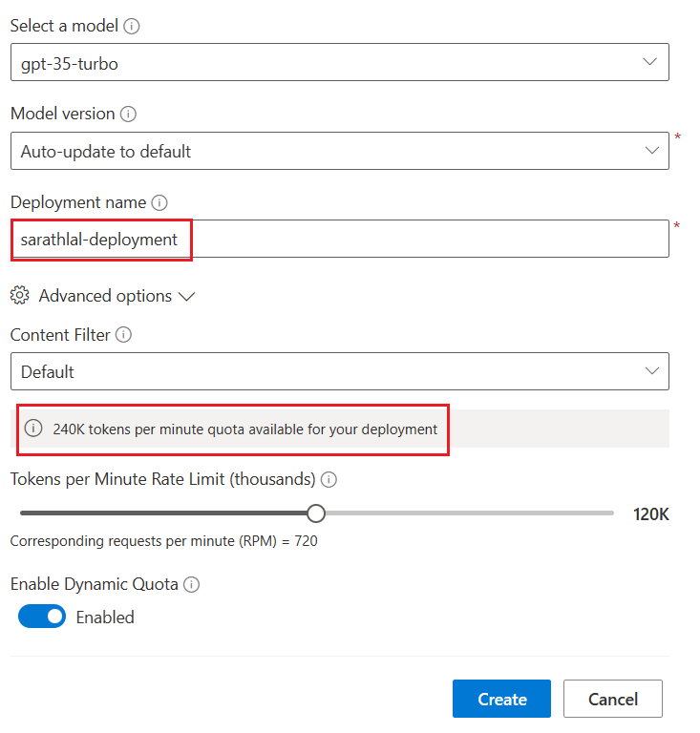Viewport: 700px width, 733px height.
Task: Click the sarathlal-deployment name input field
Action: pyautogui.click(x=340, y=239)
